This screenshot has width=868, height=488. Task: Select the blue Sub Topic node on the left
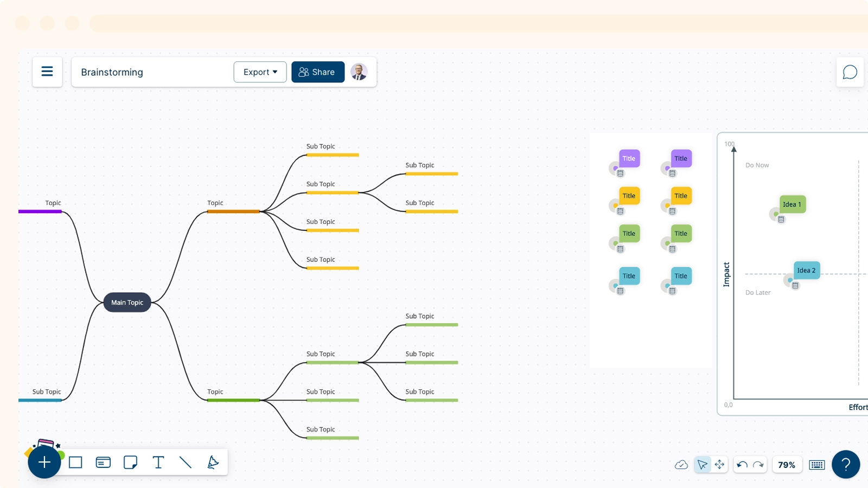[x=40, y=395]
